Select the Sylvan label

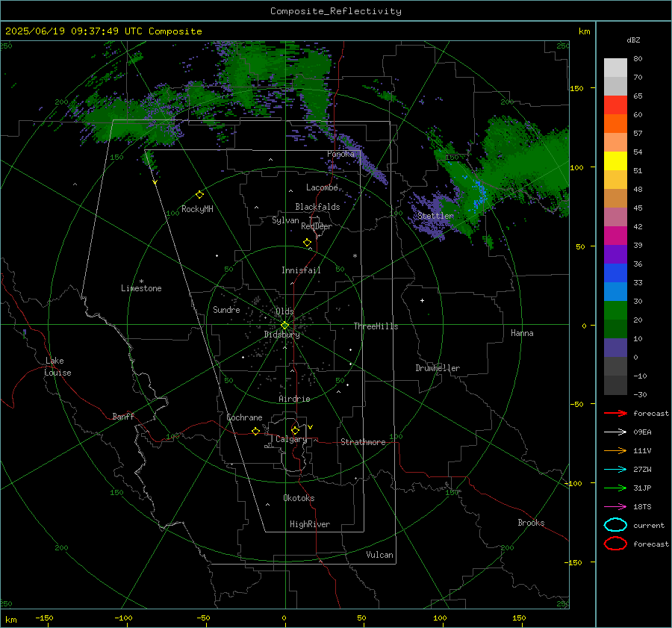[x=285, y=220]
